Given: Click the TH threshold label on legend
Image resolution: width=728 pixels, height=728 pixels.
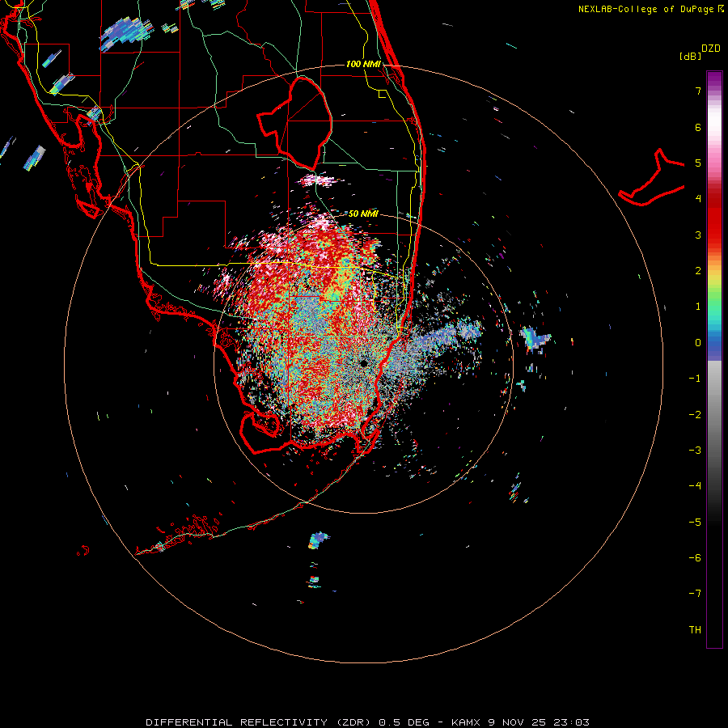Looking at the screenshot, I should click(695, 629).
